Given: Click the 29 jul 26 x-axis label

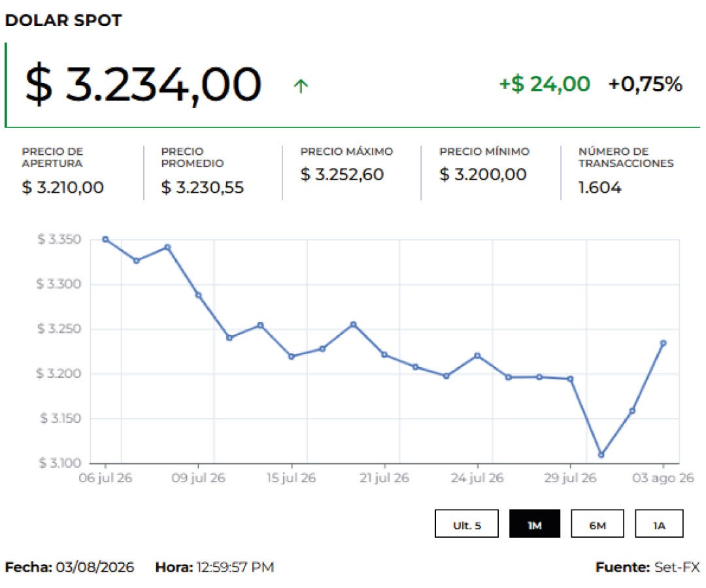Looking at the screenshot, I should pyautogui.click(x=570, y=478).
